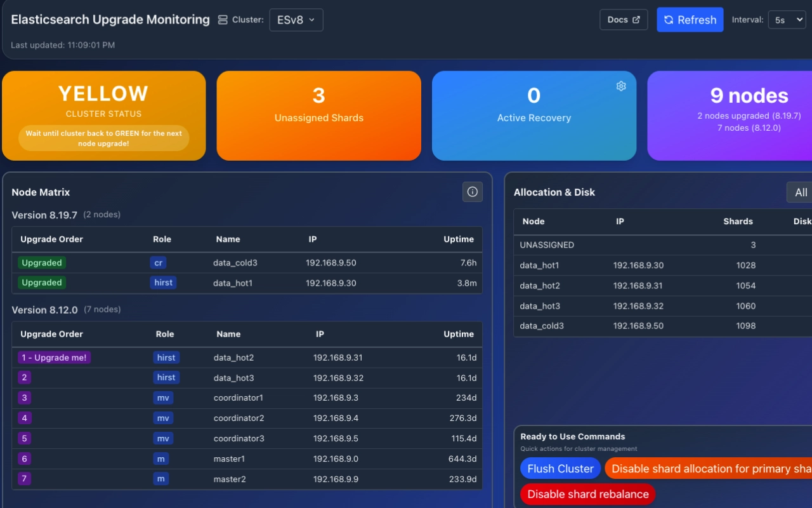Image resolution: width=812 pixels, height=508 pixels.
Task: Click the 9 nodes summary heading
Action: click(749, 95)
